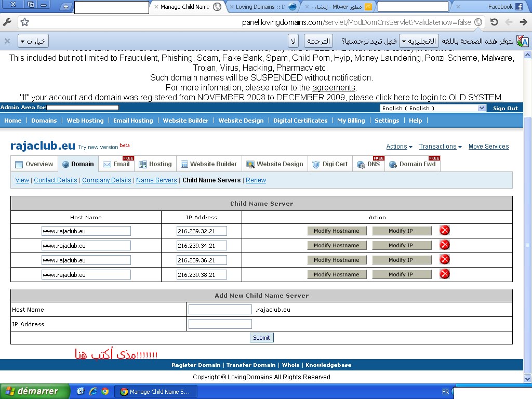
Task: Go forward using the right arrow icon
Action: (523, 22)
